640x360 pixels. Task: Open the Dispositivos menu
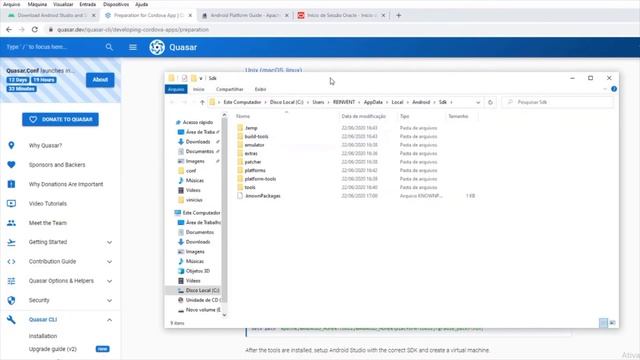coord(116,4)
